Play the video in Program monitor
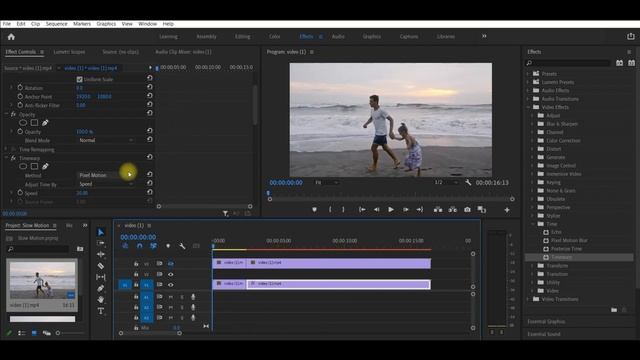Image resolution: width=640 pixels, height=360 pixels. (x=391, y=209)
